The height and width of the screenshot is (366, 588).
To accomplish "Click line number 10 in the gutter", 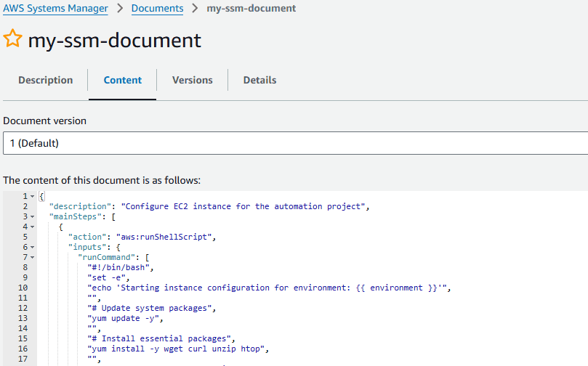I will 24,288.
